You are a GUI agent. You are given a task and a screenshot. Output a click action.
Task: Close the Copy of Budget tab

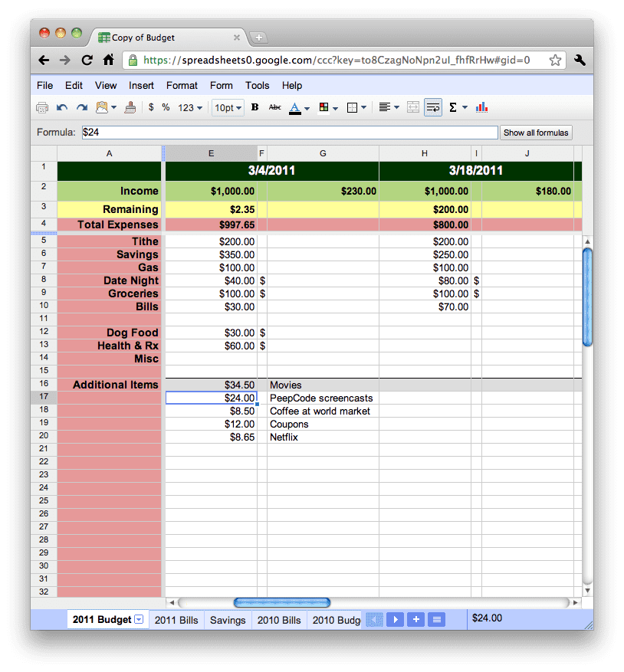236,38
